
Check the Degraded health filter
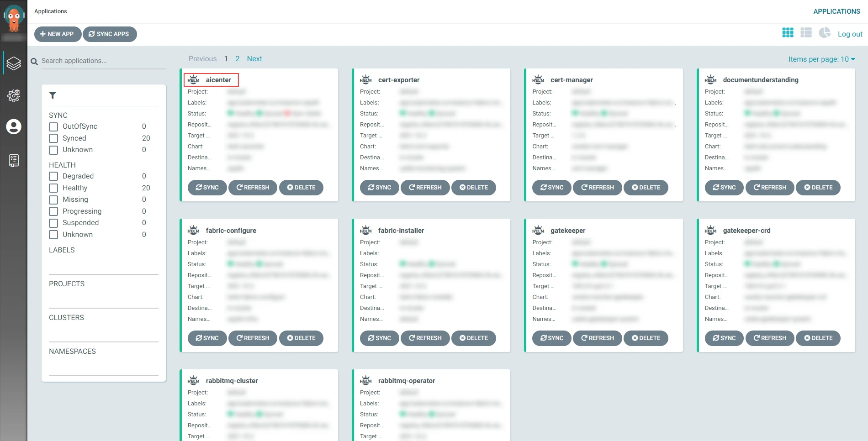53,176
